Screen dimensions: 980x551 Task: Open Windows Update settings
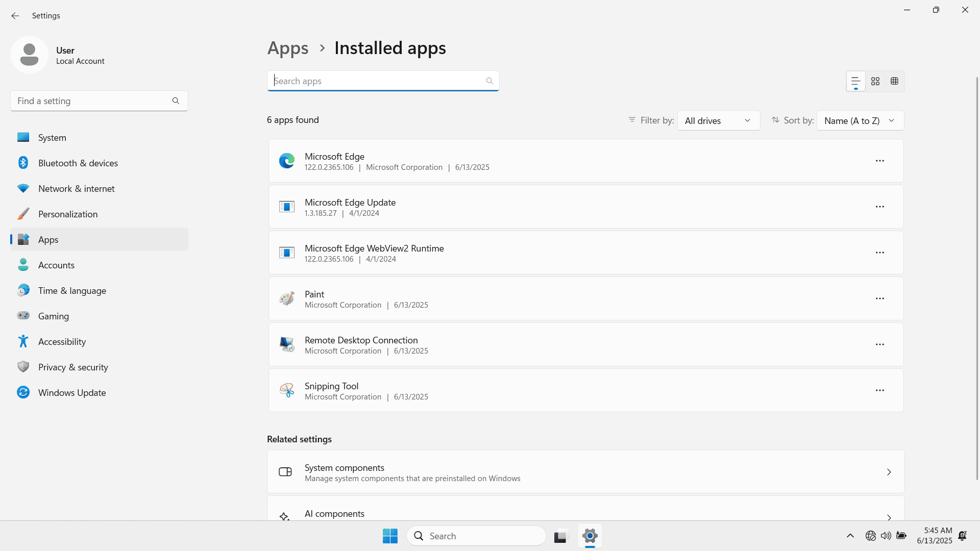[x=99, y=393]
